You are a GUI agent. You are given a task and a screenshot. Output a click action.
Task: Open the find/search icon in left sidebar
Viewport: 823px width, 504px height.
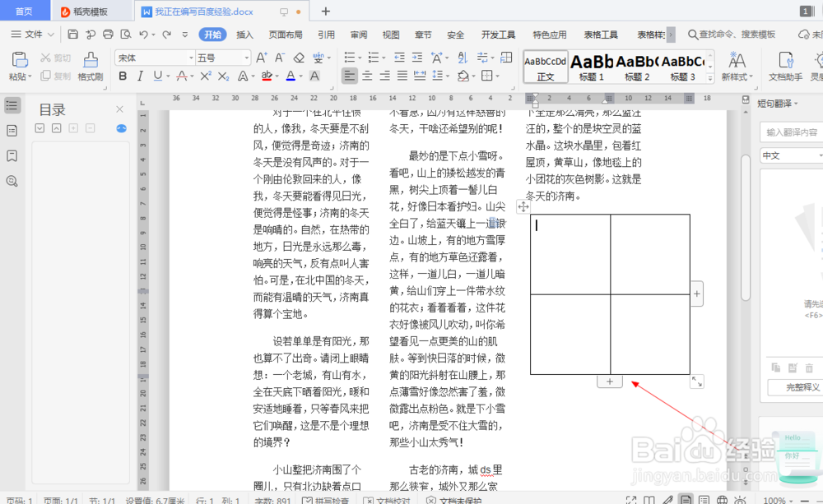pyautogui.click(x=12, y=182)
